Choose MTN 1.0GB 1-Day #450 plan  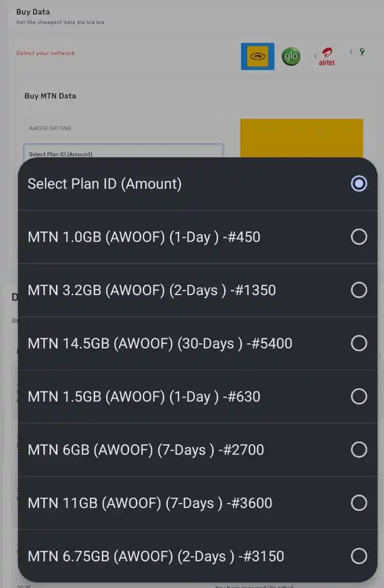tap(197, 237)
